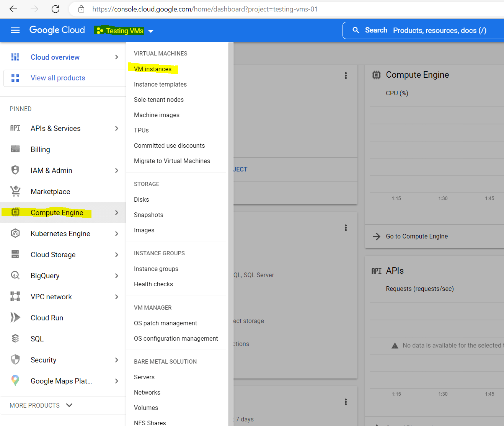Click the Google Maps Platform pin icon
This screenshot has height=426, width=504.
pyautogui.click(x=15, y=380)
